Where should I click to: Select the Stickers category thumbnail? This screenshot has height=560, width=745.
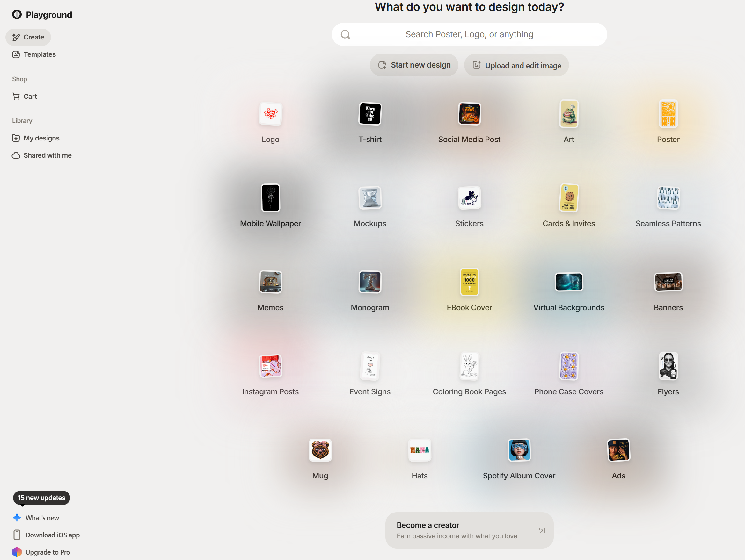click(469, 198)
